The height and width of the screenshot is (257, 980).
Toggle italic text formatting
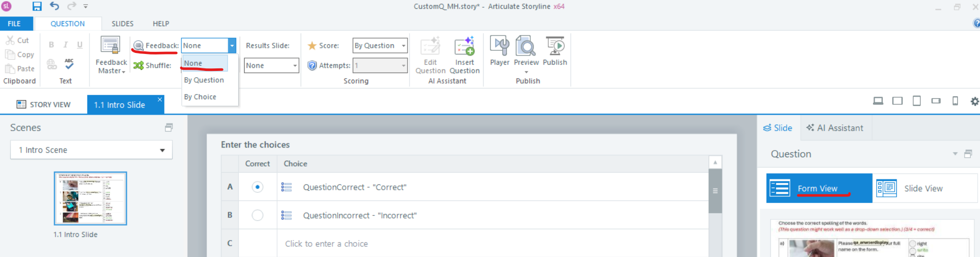(65, 45)
